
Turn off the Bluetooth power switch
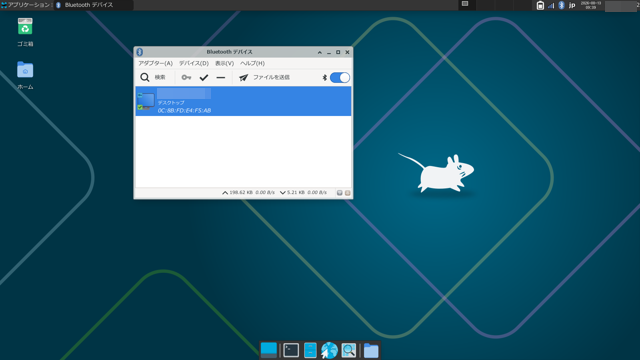tap(340, 77)
